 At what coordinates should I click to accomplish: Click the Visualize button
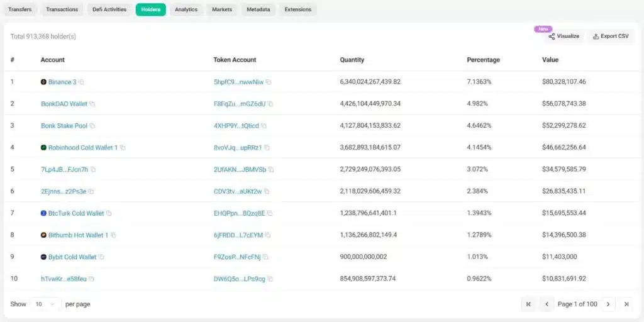pyautogui.click(x=564, y=36)
